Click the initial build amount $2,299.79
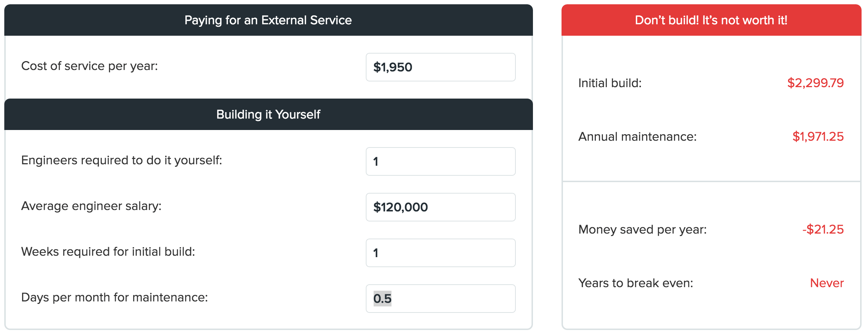 pos(815,83)
